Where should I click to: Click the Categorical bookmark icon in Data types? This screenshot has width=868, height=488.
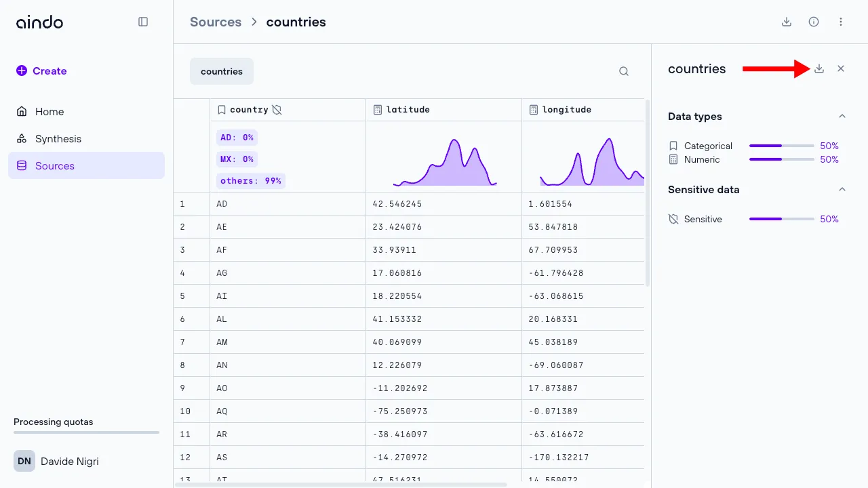click(673, 146)
